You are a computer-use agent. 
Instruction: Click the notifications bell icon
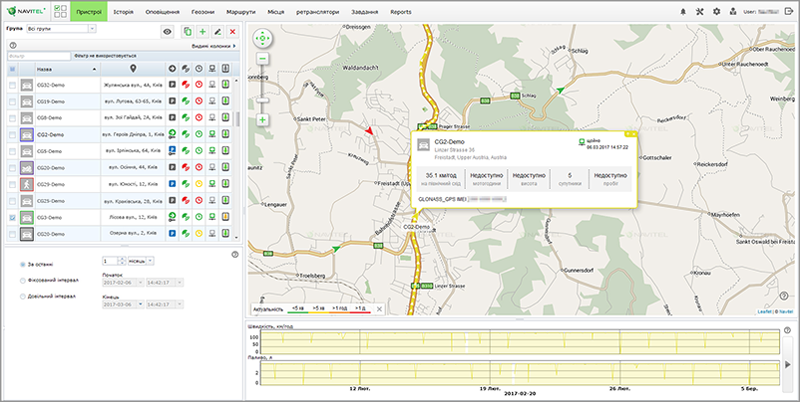pos(684,11)
